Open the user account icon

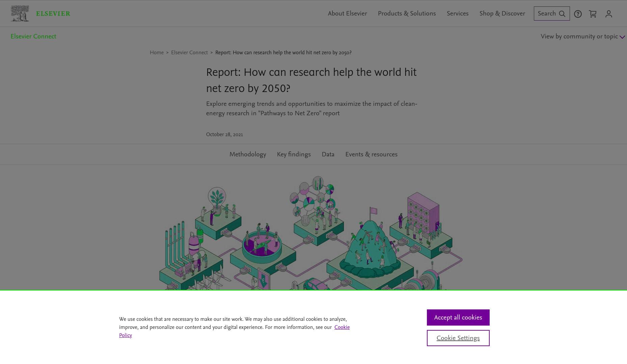pyautogui.click(x=608, y=14)
